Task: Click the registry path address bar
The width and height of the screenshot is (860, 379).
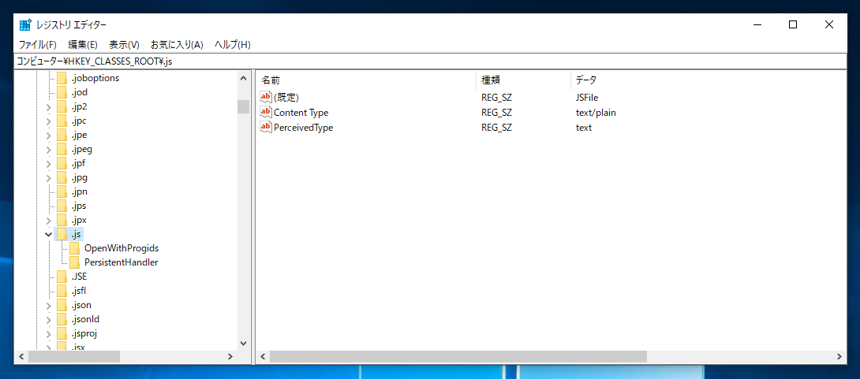Action: coord(430,61)
